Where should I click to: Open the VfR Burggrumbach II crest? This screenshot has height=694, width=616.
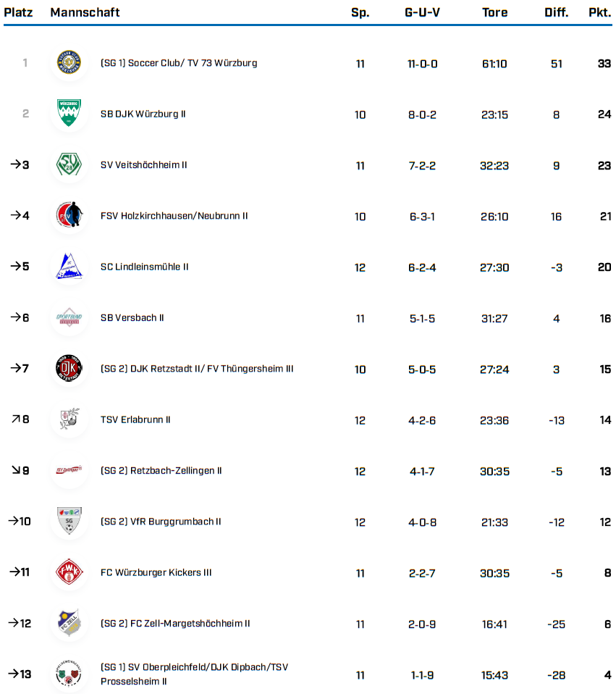tap(69, 522)
